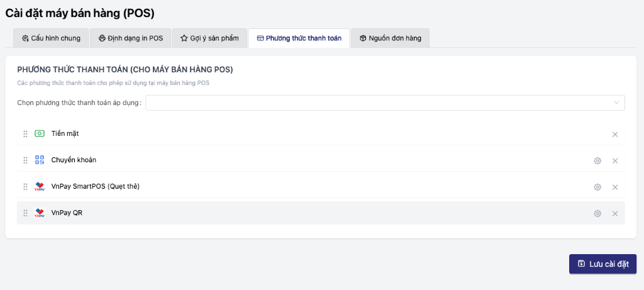
Task: Click VnPay logo beside SmartPOS entry
Action: tap(40, 186)
